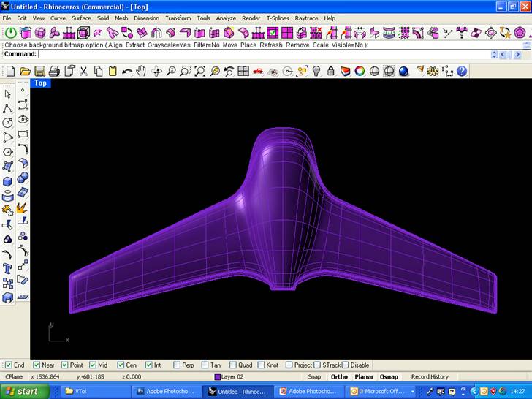Switch to VTol folder in taskbar

pos(94,391)
